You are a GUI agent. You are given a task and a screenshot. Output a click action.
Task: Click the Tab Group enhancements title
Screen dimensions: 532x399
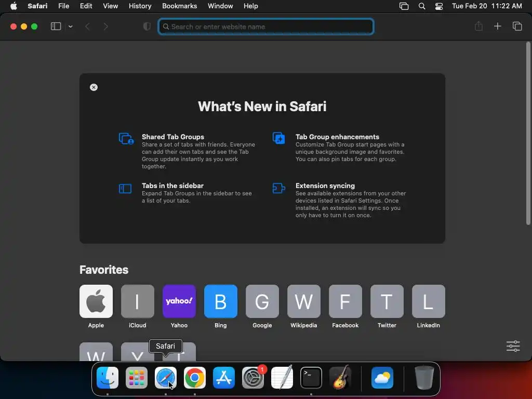tap(337, 137)
